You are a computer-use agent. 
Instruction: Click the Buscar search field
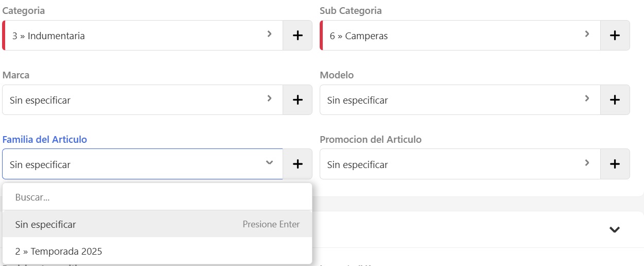click(x=154, y=197)
